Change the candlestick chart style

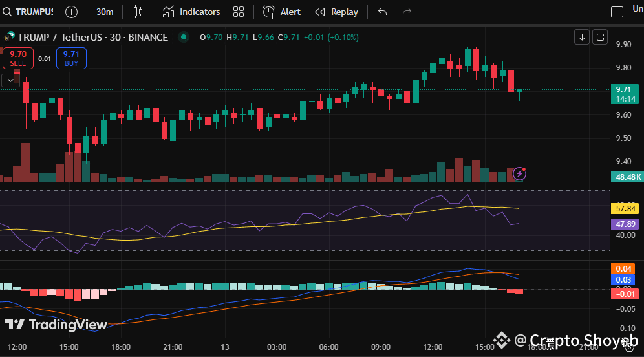tap(137, 12)
